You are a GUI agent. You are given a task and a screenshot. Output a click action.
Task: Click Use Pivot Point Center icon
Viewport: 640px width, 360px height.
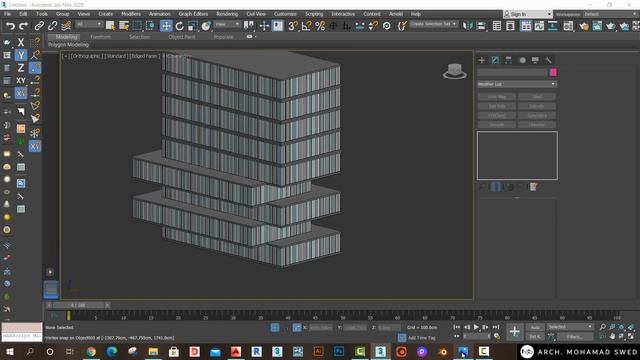click(x=249, y=26)
